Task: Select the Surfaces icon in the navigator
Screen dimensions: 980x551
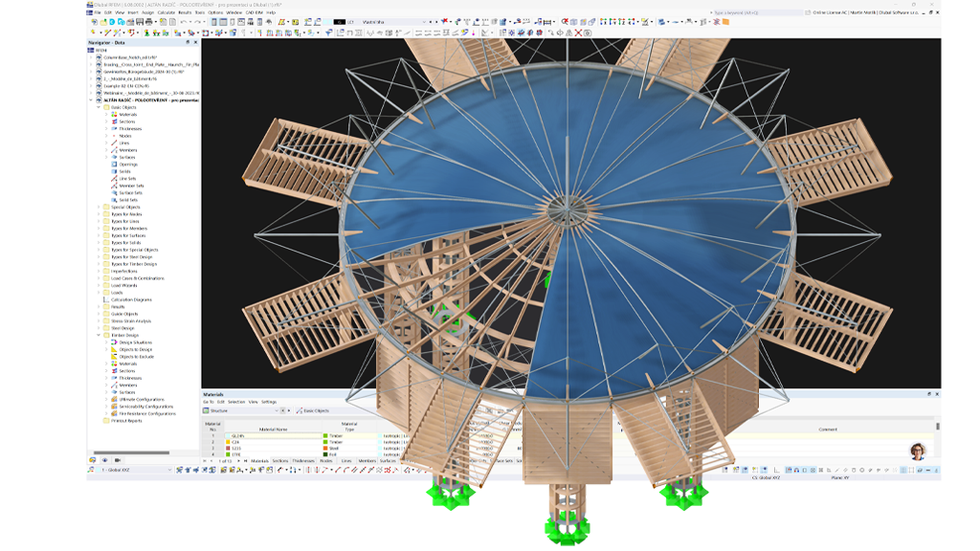Action: 115,157
